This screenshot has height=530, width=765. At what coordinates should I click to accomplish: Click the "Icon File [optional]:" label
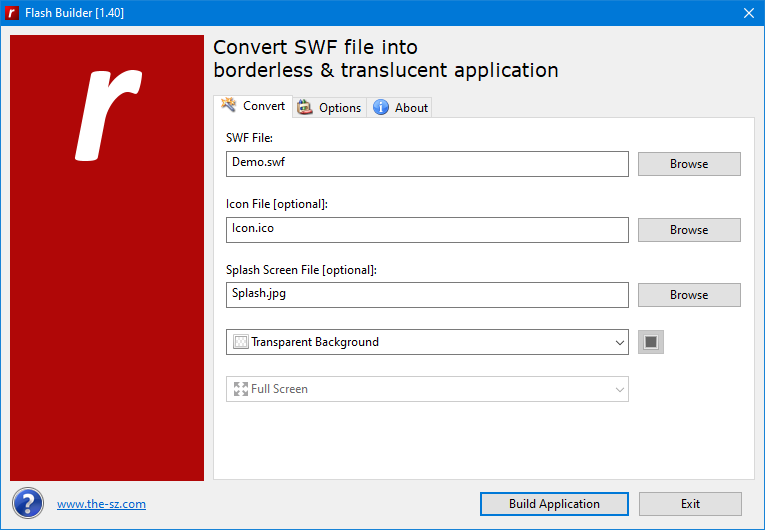(277, 204)
